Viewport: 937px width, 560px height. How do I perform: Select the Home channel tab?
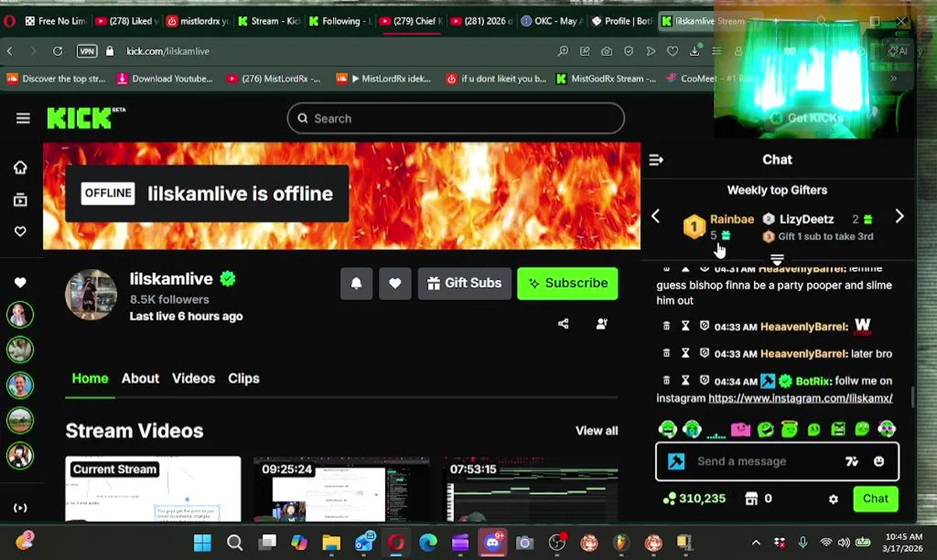click(x=90, y=378)
